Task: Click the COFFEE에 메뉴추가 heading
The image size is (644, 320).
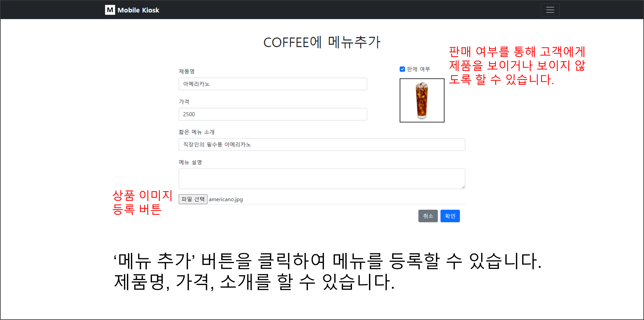Action: click(322, 42)
